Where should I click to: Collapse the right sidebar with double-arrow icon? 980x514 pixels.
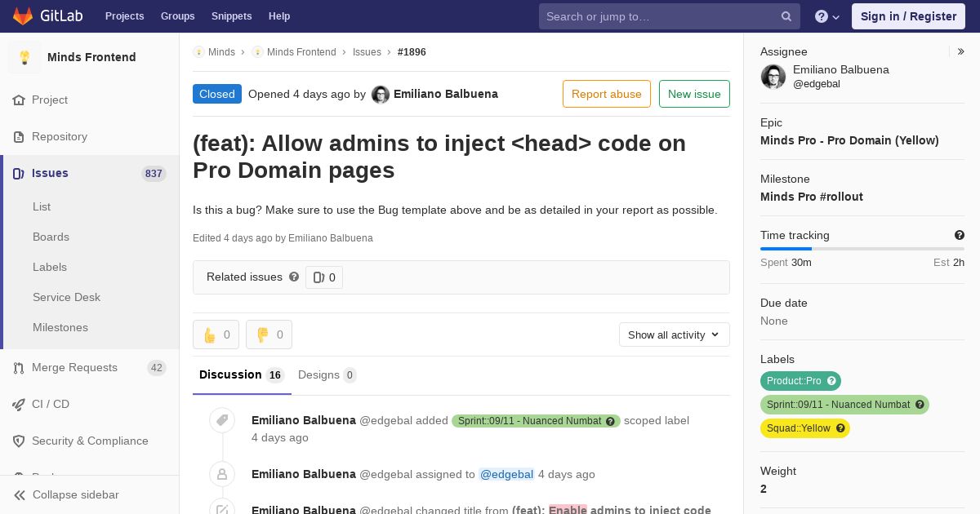tap(961, 51)
